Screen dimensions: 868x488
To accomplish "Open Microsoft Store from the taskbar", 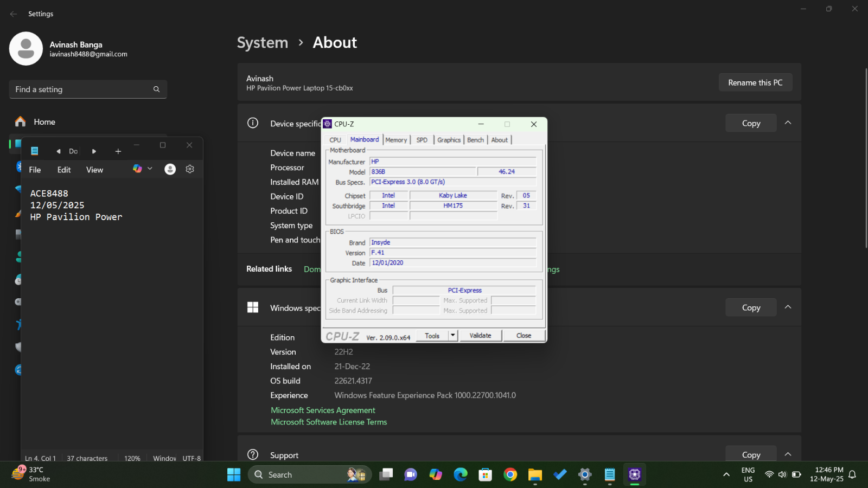I will tap(486, 474).
